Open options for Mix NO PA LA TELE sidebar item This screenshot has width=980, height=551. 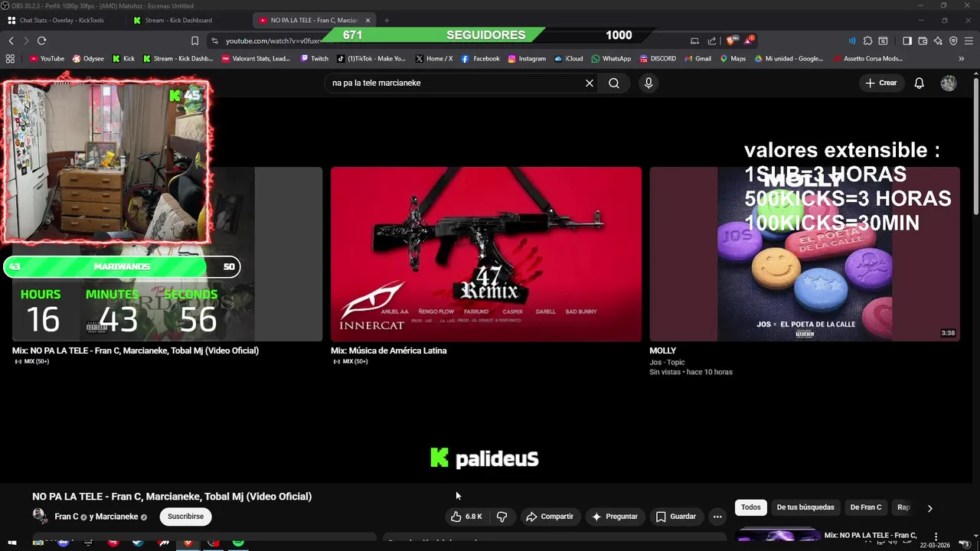(936, 536)
